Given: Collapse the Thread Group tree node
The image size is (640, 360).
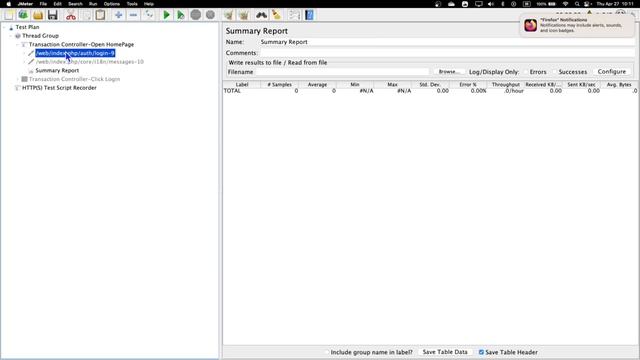Looking at the screenshot, I should [11, 36].
